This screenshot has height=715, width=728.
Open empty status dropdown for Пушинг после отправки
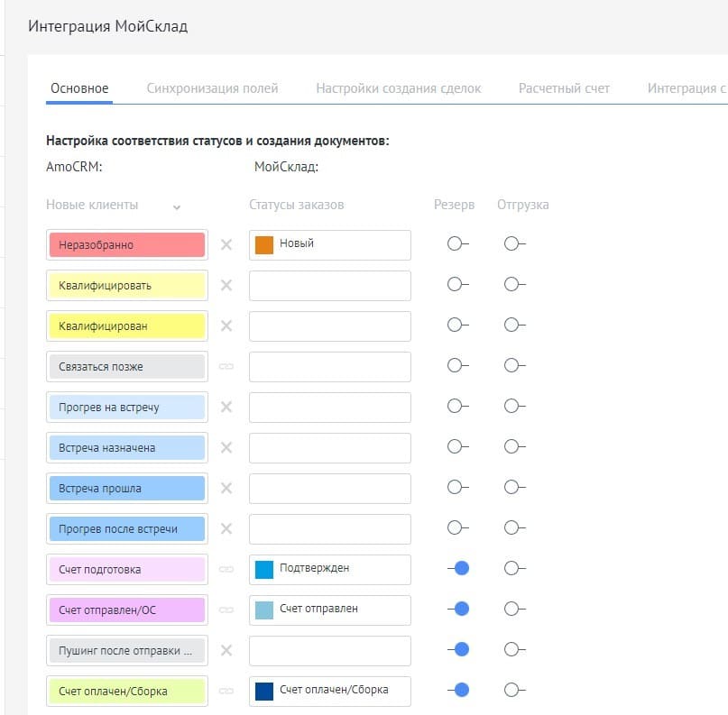coord(329,650)
